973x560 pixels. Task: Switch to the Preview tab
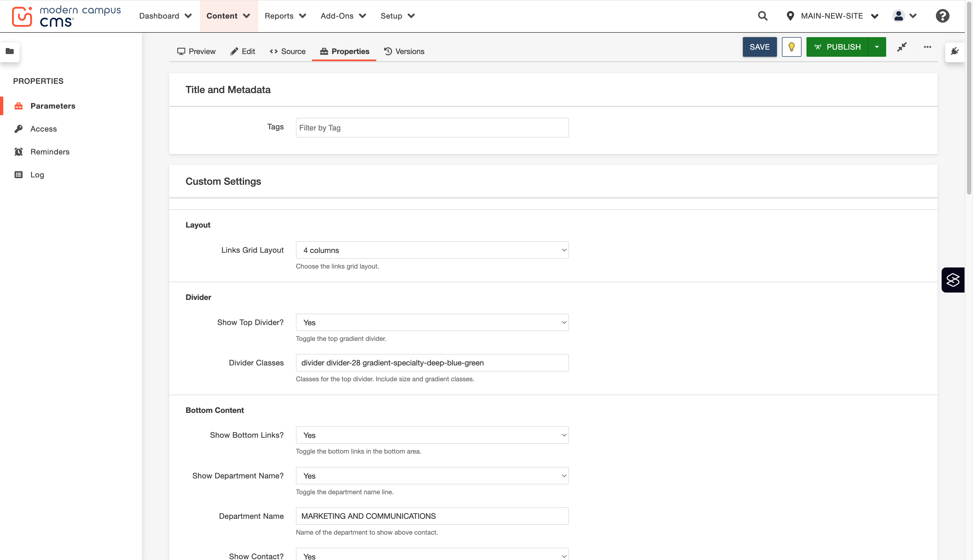(196, 51)
